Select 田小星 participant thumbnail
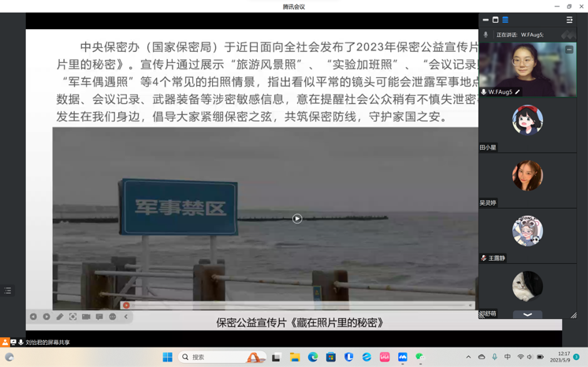Image resolution: width=588 pixels, height=367 pixels. pyautogui.click(x=527, y=121)
